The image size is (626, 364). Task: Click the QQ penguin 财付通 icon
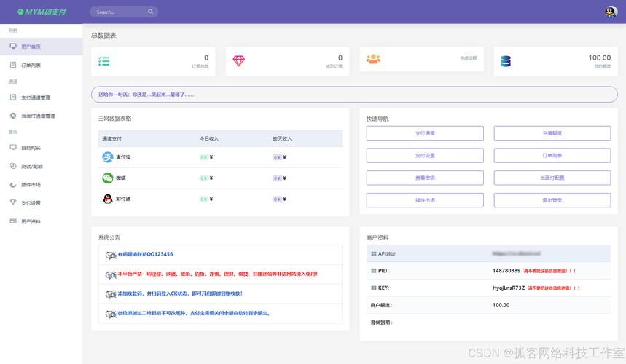pyautogui.click(x=107, y=199)
